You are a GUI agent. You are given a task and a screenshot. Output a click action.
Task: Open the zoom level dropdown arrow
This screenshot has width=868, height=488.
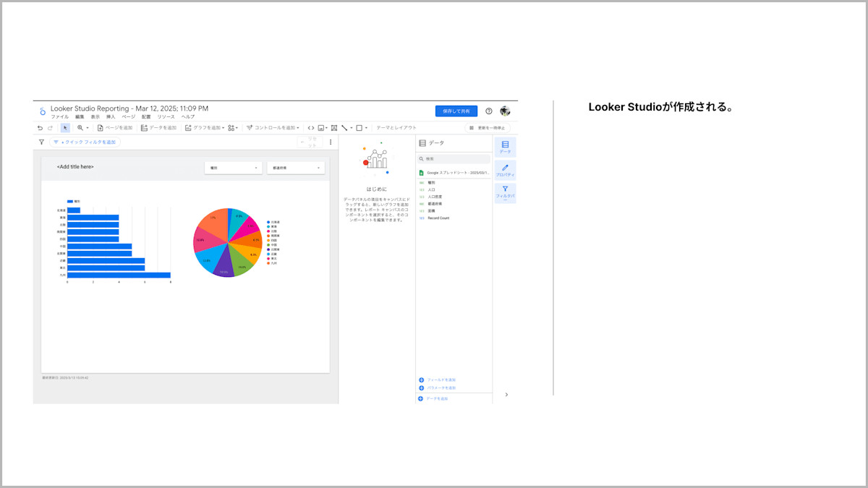click(x=88, y=128)
